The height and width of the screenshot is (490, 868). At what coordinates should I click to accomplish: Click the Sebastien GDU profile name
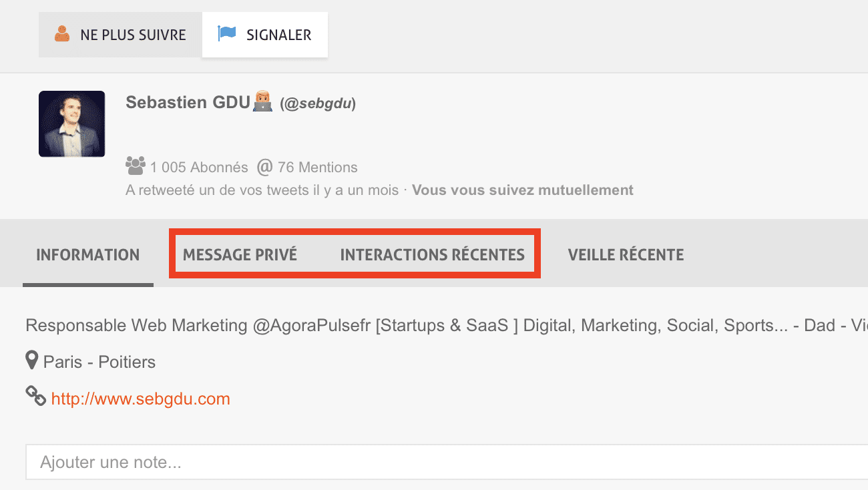187,103
